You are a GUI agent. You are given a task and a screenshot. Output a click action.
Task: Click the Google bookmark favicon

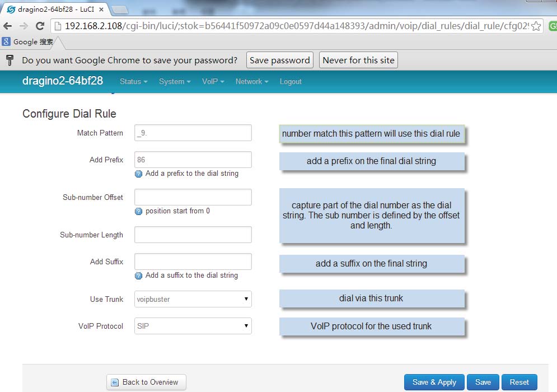(6, 41)
